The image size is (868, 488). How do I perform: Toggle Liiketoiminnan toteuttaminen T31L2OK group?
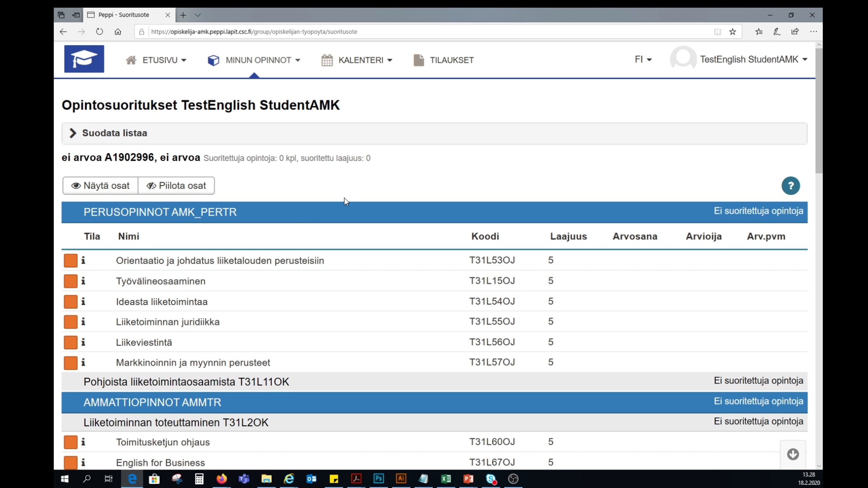coord(434,422)
